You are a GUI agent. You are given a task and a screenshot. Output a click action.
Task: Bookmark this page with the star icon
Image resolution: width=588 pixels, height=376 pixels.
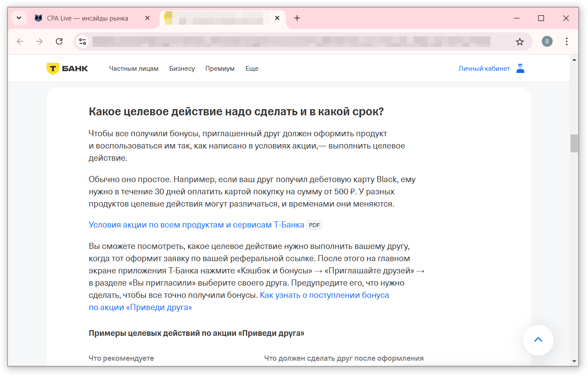520,41
